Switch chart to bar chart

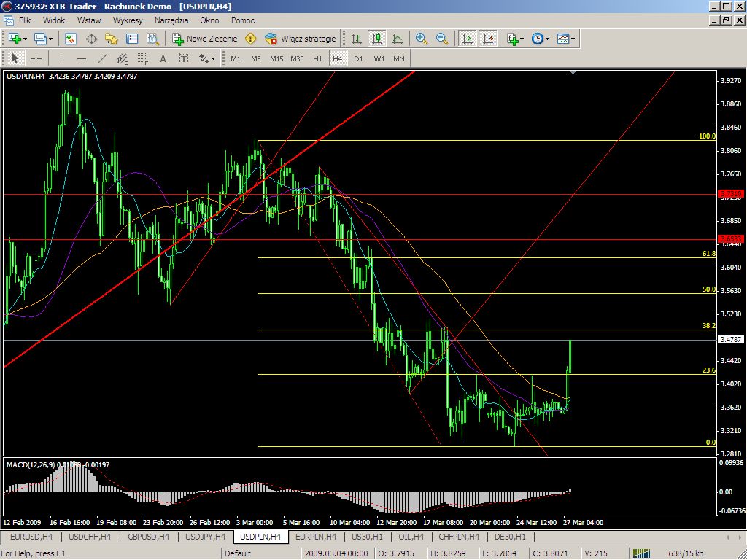tap(356, 39)
